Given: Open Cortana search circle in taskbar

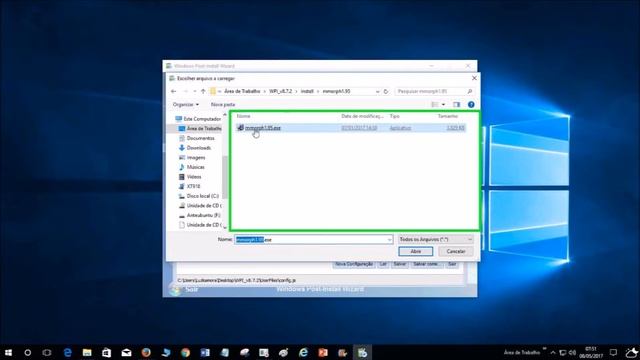Looking at the screenshot, I should click(27, 352).
